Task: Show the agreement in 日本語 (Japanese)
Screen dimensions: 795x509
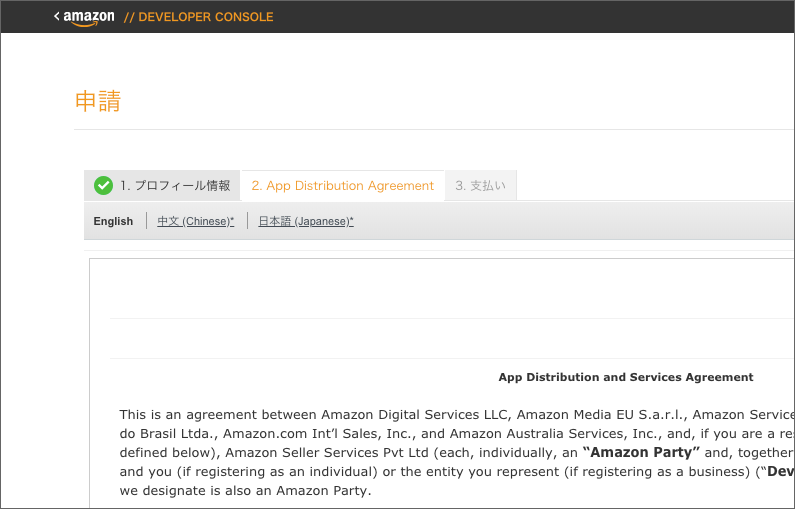Action: pos(306,221)
